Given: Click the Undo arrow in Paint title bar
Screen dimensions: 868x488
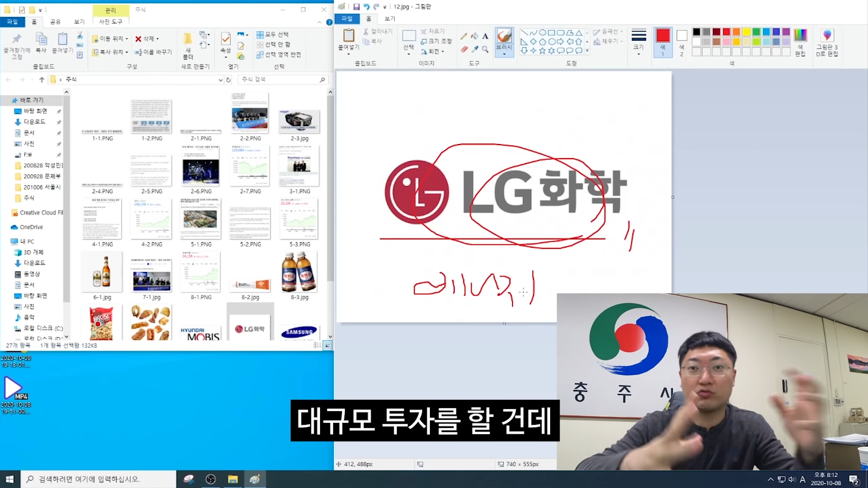Looking at the screenshot, I should tap(366, 7).
